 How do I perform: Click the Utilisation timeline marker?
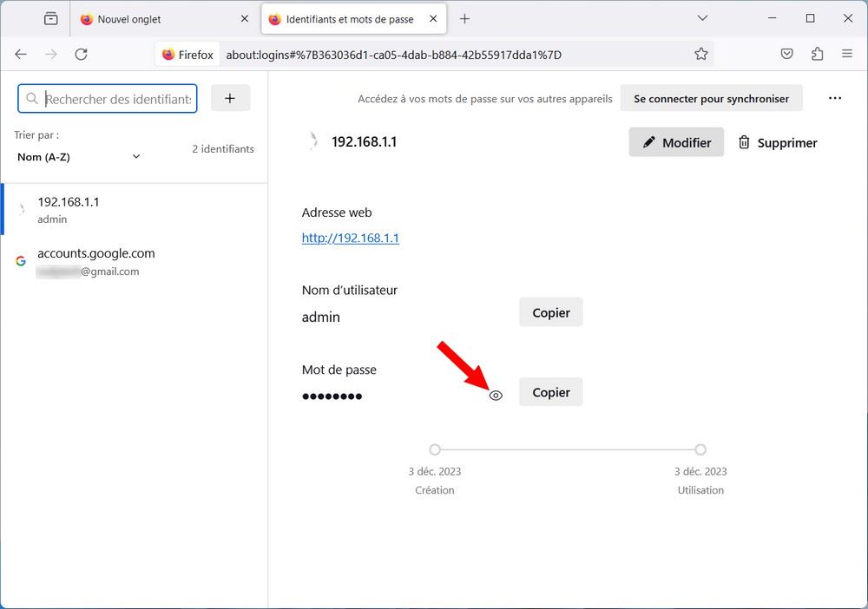click(x=700, y=449)
